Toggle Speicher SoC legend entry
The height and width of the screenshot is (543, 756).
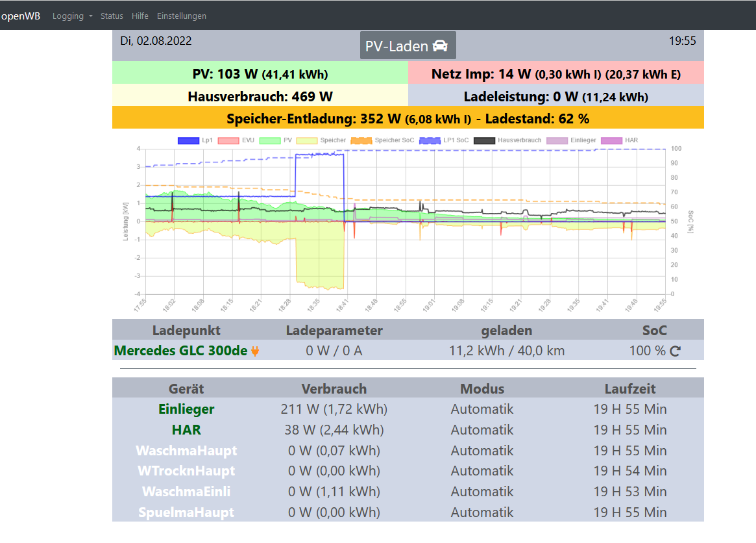point(360,140)
